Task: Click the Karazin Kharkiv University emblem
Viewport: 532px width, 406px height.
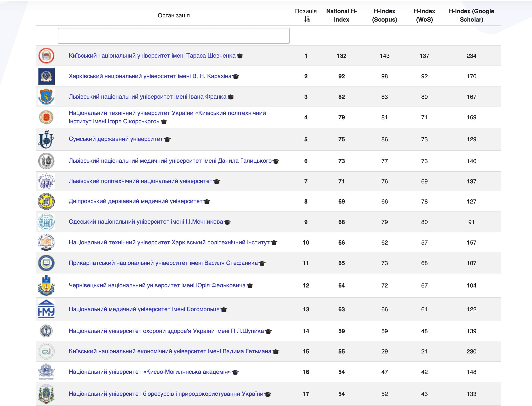Action: tap(46, 76)
